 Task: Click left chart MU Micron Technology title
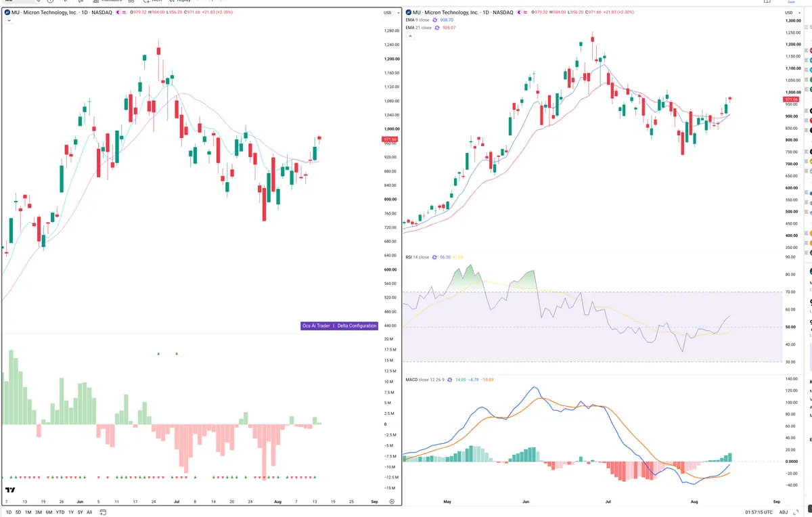pos(62,12)
